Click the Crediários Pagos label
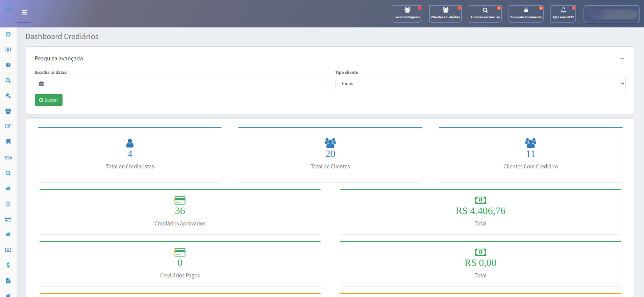Screen dimensions: 644x297 [x=180, y=275]
